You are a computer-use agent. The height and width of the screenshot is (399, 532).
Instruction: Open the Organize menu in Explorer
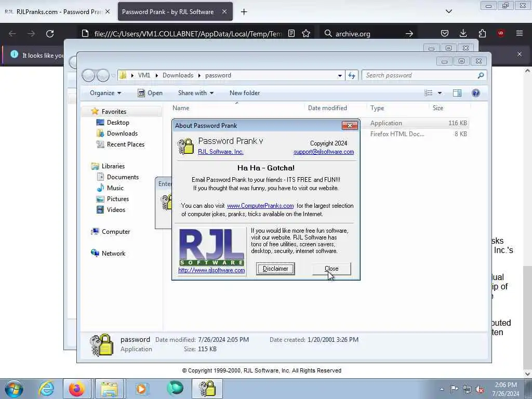point(105,93)
